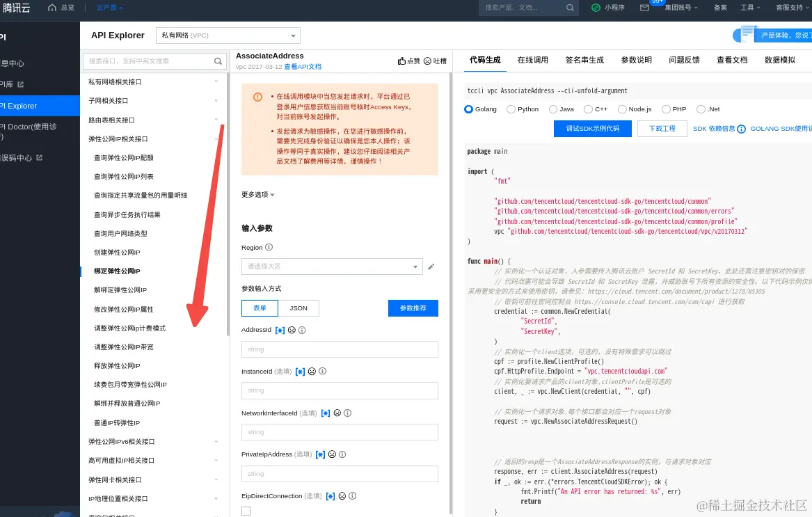Click the API search magnifier icon

(x=218, y=61)
